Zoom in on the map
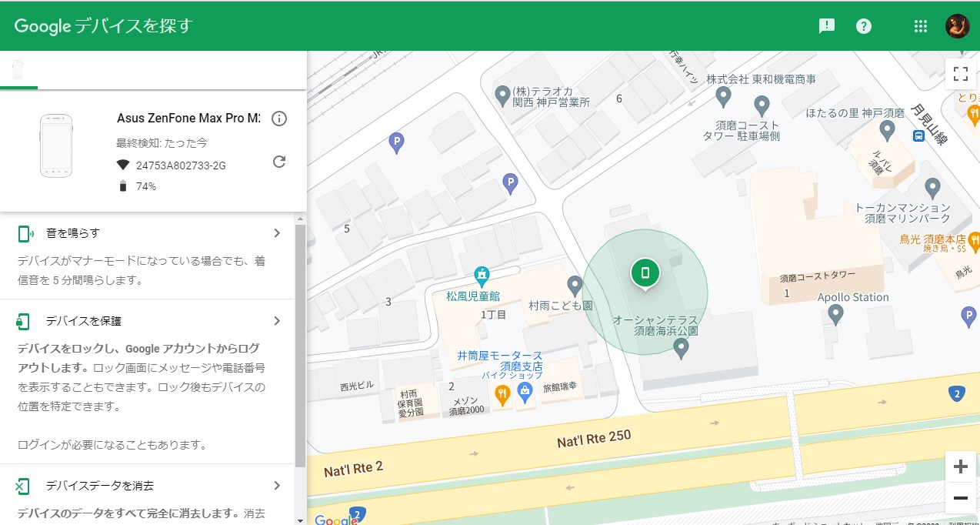The image size is (980, 525). point(960,466)
